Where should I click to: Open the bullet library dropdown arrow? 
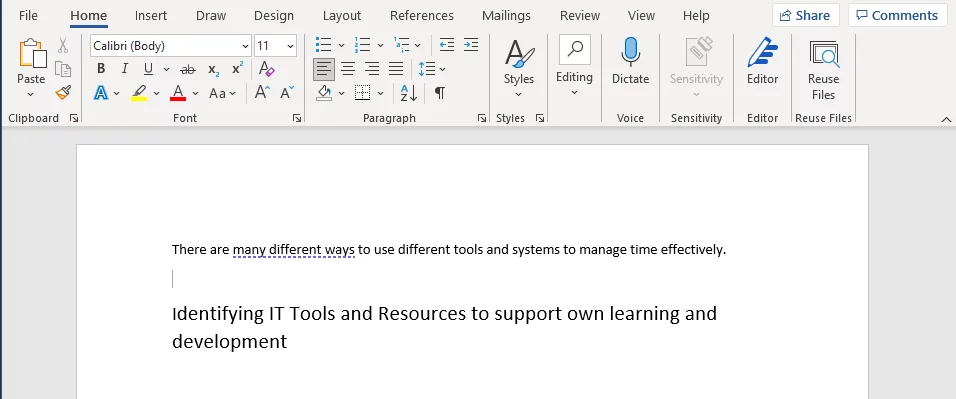(341, 46)
